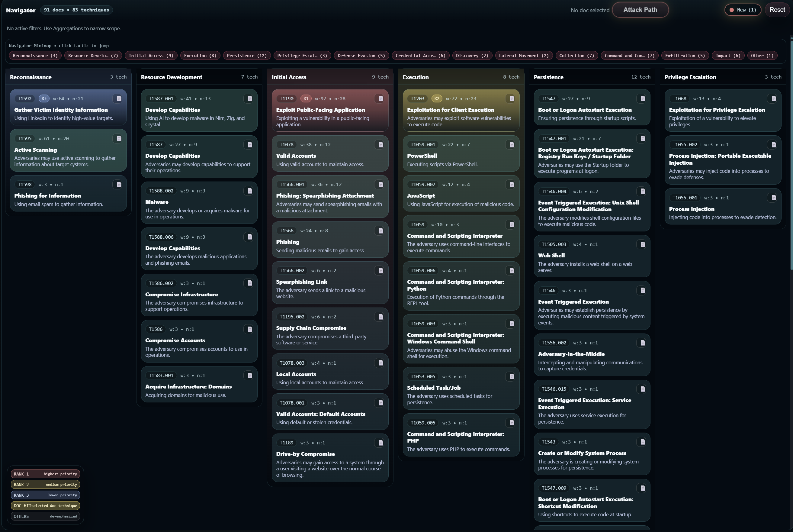Open the doc icon on T1203 Exploitation for Client Execution

511,98
